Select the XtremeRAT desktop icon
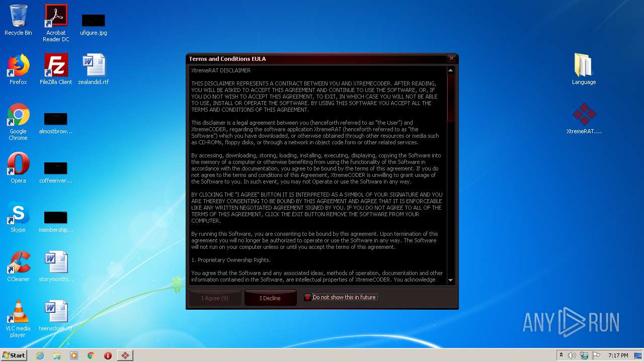The image size is (644, 362). (584, 119)
